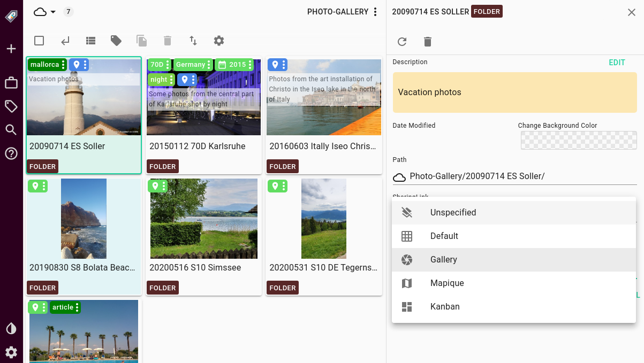644x363 pixels.
Task: Click the tag icon in the toolbar
Action: (x=116, y=41)
